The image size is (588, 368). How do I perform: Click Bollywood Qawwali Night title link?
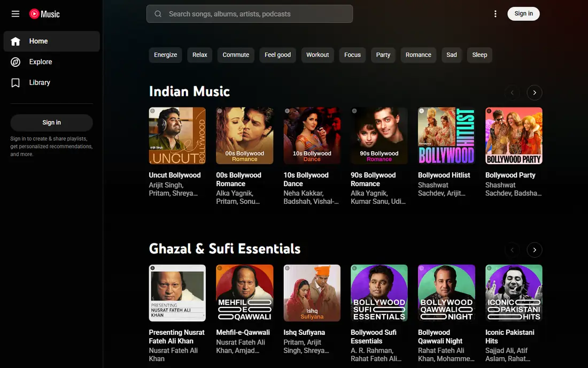click(440, 336)
